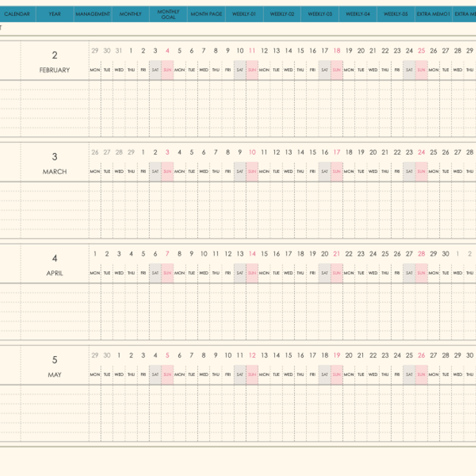476x476 pixels.
Task: Click the FEBRUARY month label
Action: 55,70
